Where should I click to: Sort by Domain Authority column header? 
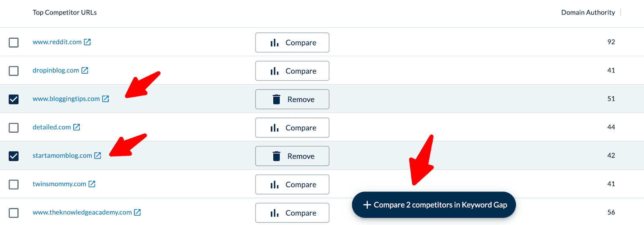pyautogui.click(x=588, y=12)
